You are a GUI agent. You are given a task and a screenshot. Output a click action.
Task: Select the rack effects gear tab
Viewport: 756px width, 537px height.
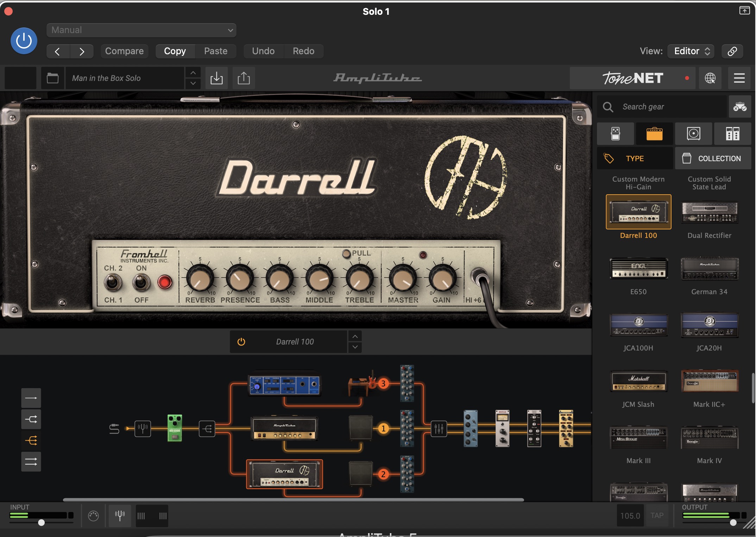tap(732, 134)
